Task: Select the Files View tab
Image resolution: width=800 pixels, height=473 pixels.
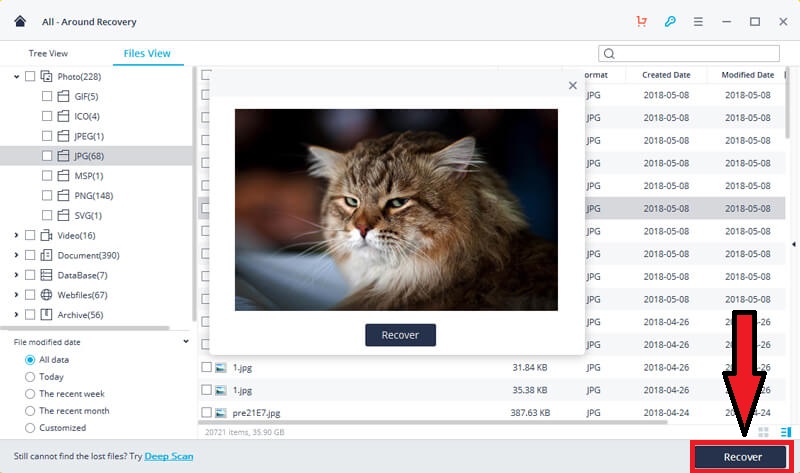Action: tap(147, 54)
